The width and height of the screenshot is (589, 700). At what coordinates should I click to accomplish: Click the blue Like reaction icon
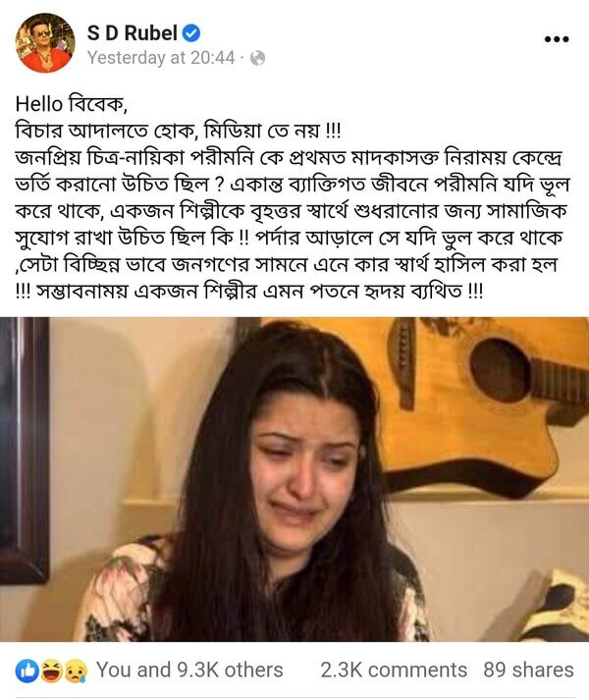coord(27,671)
